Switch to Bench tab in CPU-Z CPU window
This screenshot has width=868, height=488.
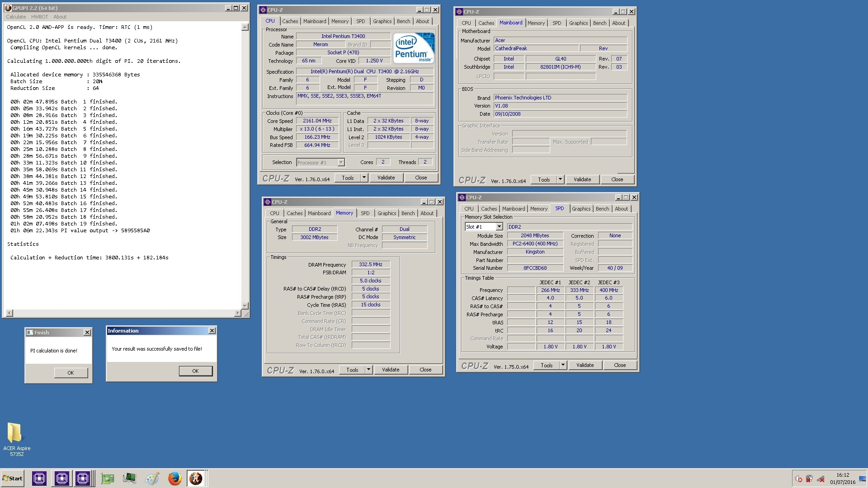[403, 21]
